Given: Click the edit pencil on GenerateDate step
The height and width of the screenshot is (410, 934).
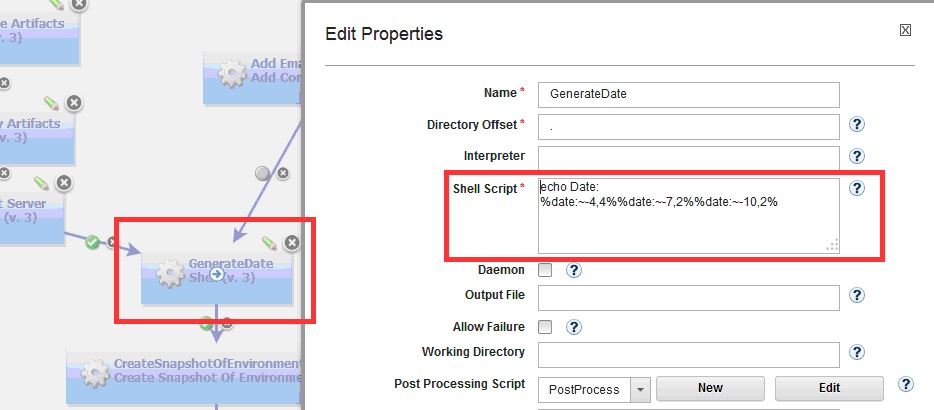Looking at the screenshot, I should [x=269, y=242].
